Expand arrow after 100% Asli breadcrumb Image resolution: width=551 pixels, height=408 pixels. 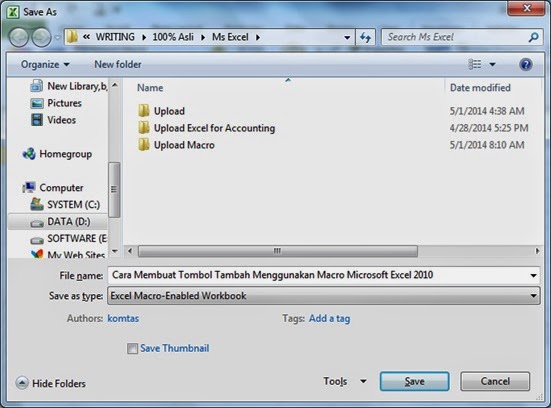203,37
